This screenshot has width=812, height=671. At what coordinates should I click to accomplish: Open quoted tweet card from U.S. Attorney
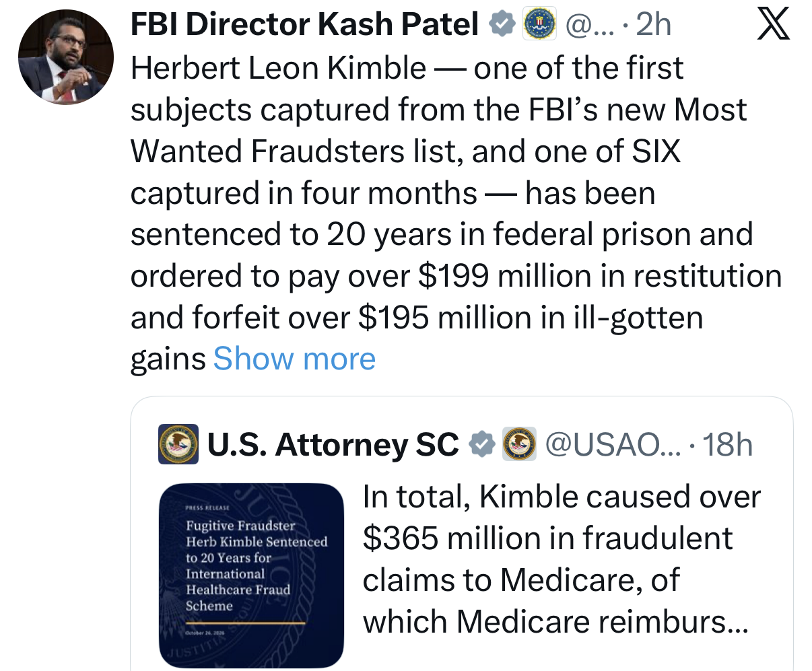462,534
